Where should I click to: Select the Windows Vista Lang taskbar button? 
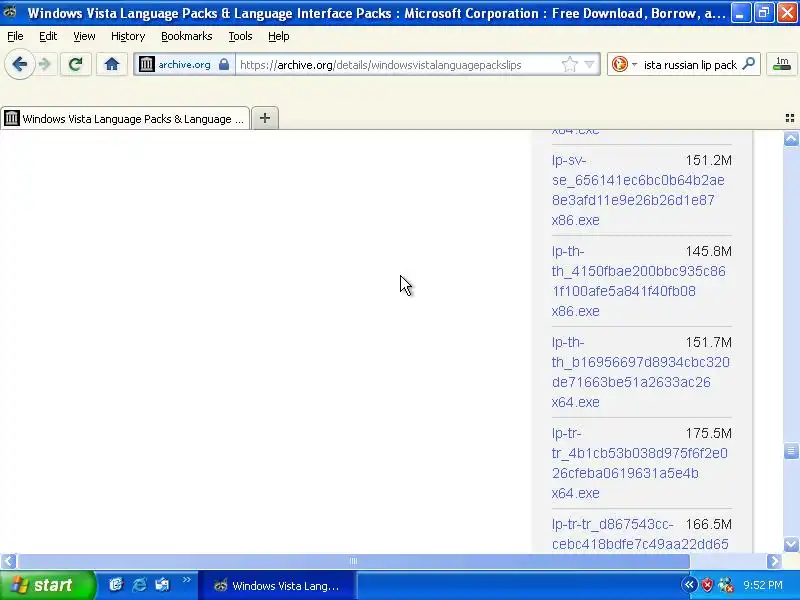(x=276, y=586)
